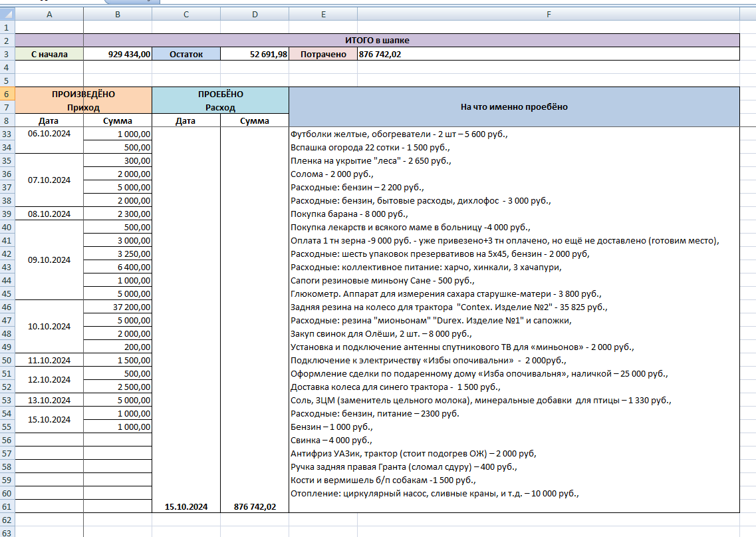Select column B header

[118, 14]
